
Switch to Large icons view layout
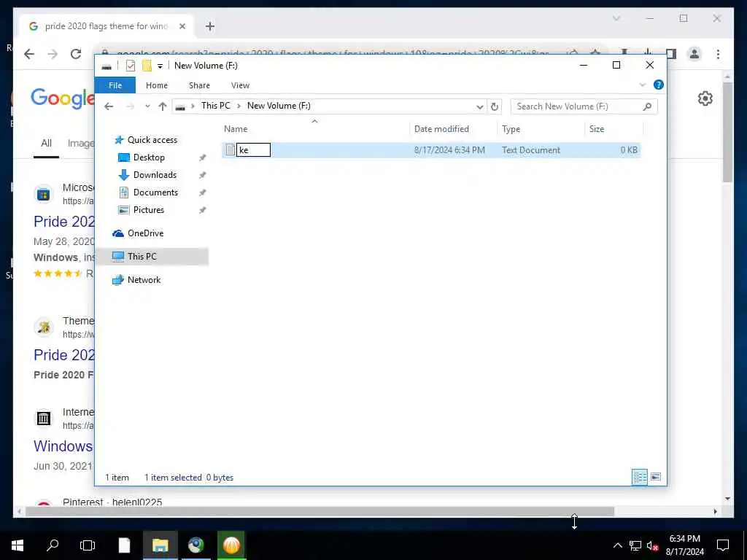pyautogui.click(x=656, y=477)
